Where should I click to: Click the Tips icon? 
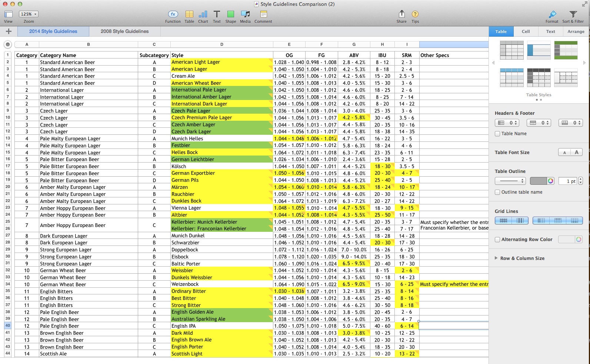[x=415, y=14]
